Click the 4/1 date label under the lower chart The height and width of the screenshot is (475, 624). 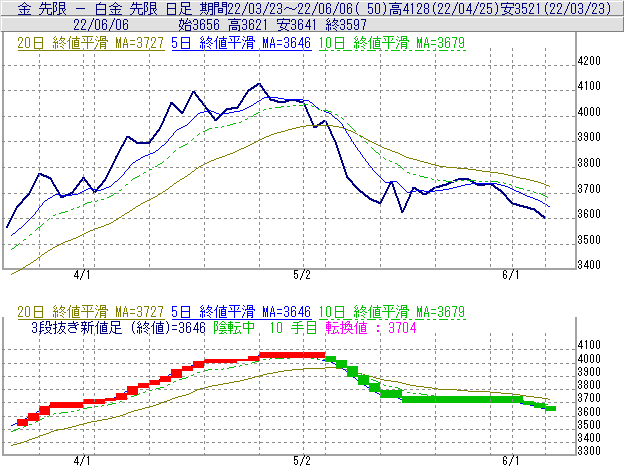82,461
